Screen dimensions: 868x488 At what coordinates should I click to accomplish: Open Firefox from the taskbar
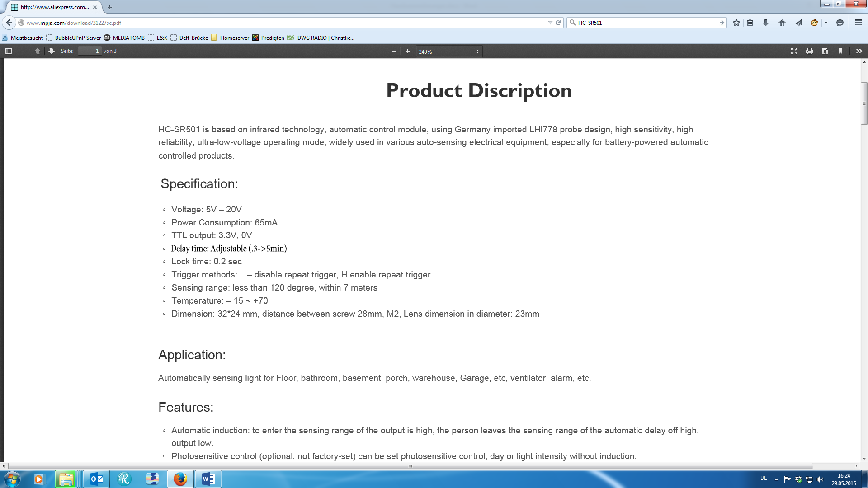tap(180, 479)
